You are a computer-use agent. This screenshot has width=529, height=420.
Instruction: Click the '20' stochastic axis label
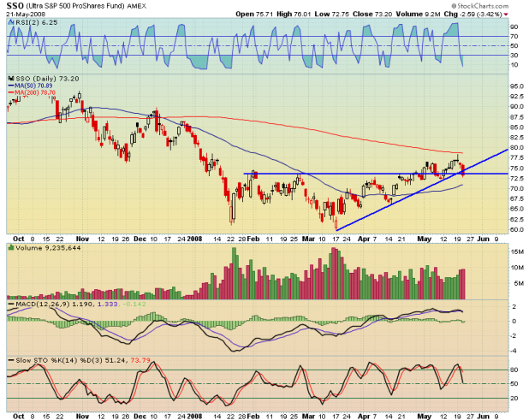click(514, 398)
